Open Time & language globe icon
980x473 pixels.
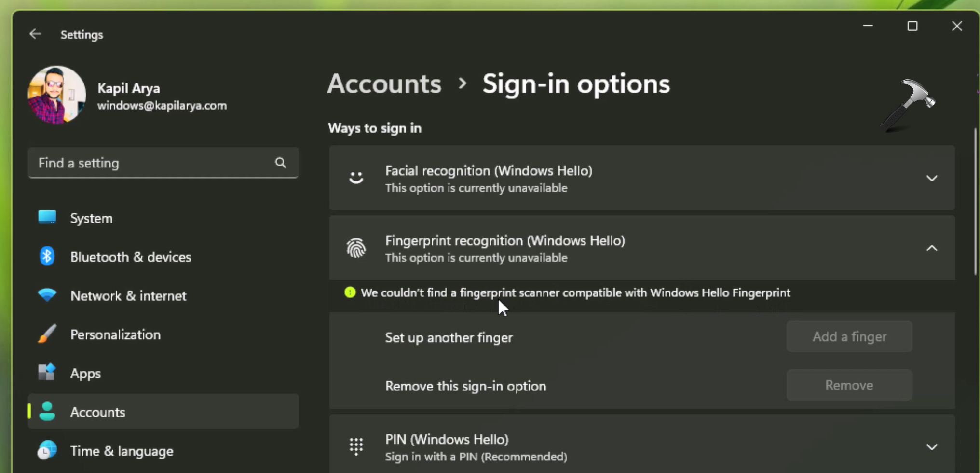coord(47,450)
